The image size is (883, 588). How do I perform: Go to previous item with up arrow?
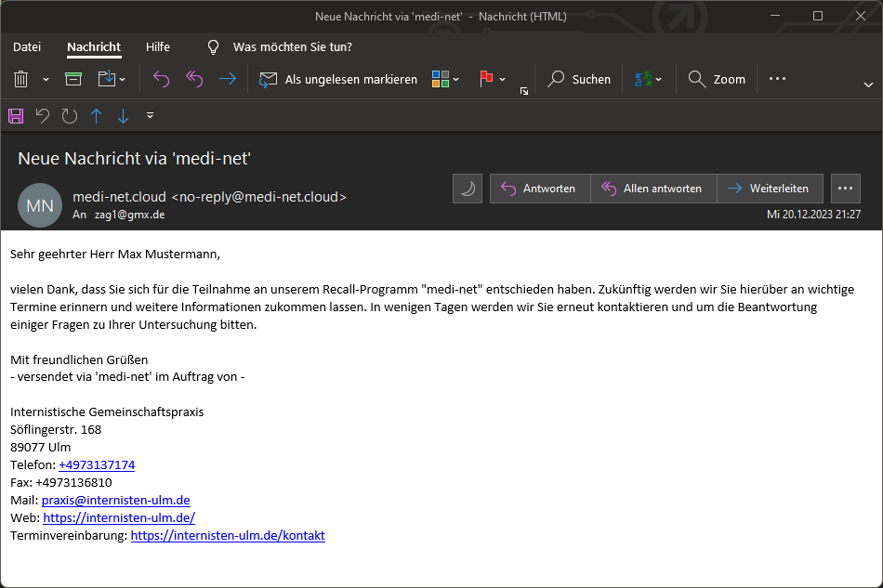97,116
